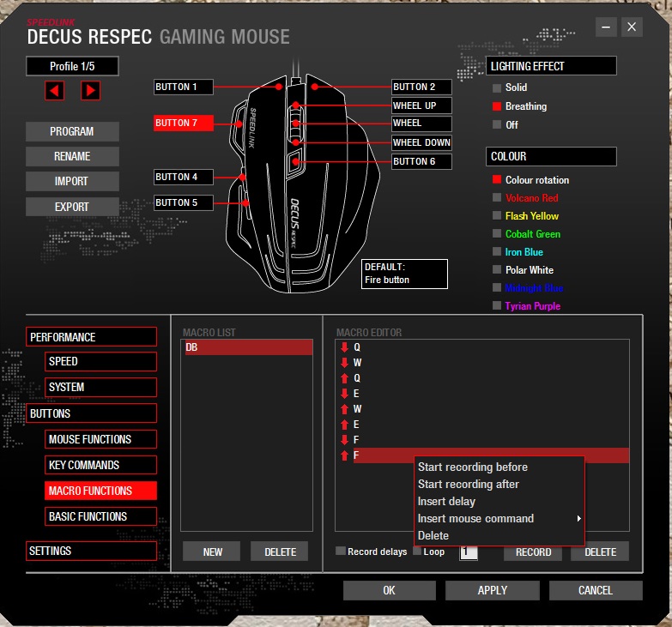Choose Delete from the context menu
The image size is (672, 627).
433,535
